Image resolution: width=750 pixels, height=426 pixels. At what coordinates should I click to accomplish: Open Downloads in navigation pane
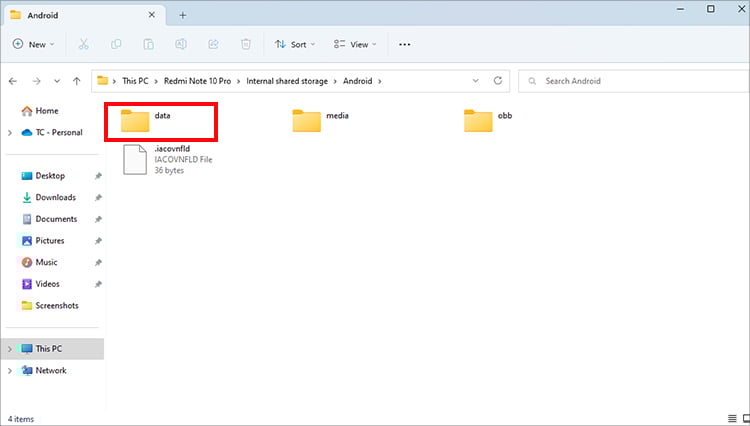49,197
